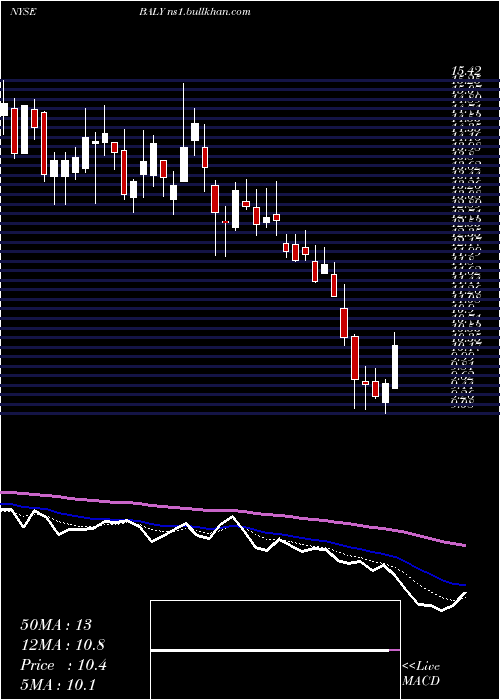Click the NYSE exchange label
The width and height of the screenshot is (500, 700).
22,12
